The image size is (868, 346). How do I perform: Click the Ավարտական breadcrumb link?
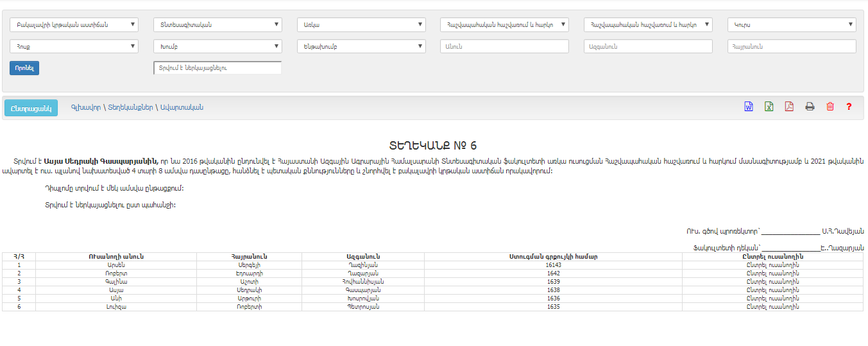(182, 108)
